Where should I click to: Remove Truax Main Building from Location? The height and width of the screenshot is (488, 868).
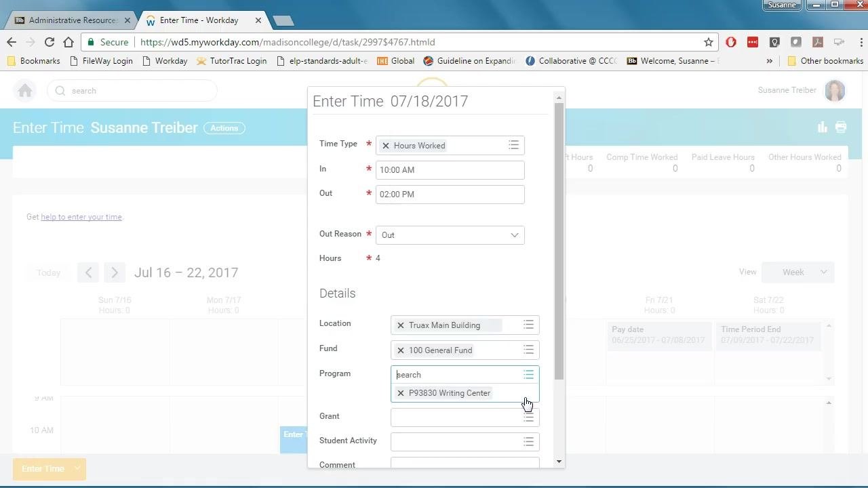[401, 325]
